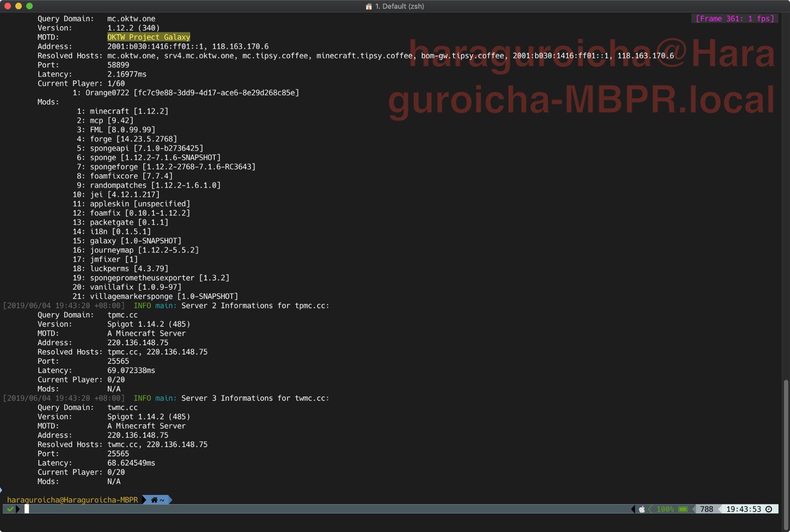Click the mod line "packetgate [0.1.1]"
Viewport: 790px width, 532px height.
tap(129, 222)
